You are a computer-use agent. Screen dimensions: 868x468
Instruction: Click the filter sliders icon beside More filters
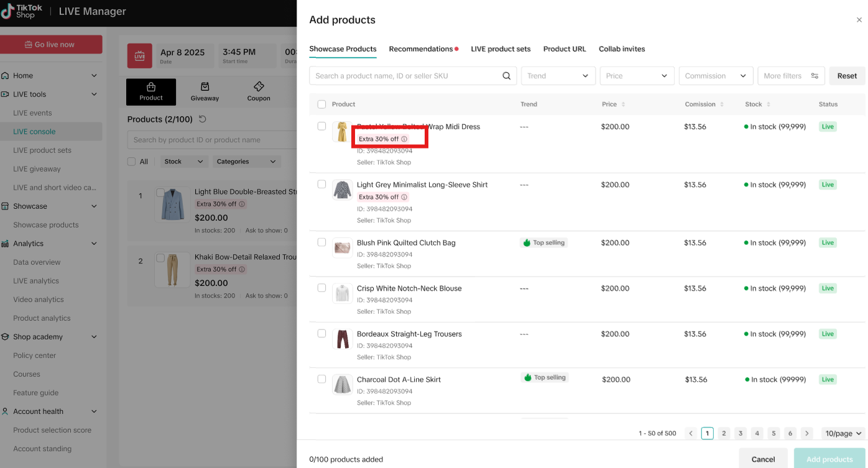[815, 76]
